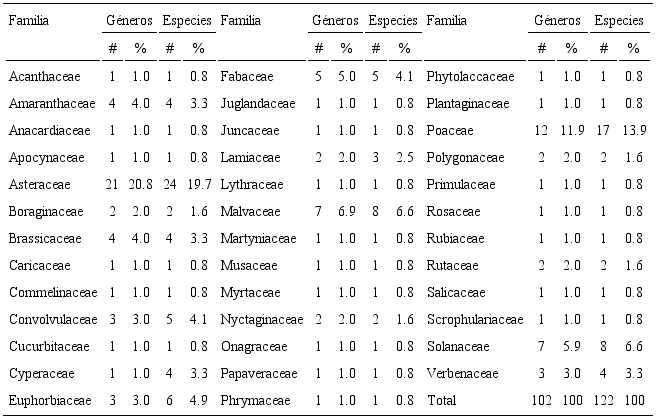656x419 pixels.
Task: Select the Poaceae family name
Action: tap(446, 130)
